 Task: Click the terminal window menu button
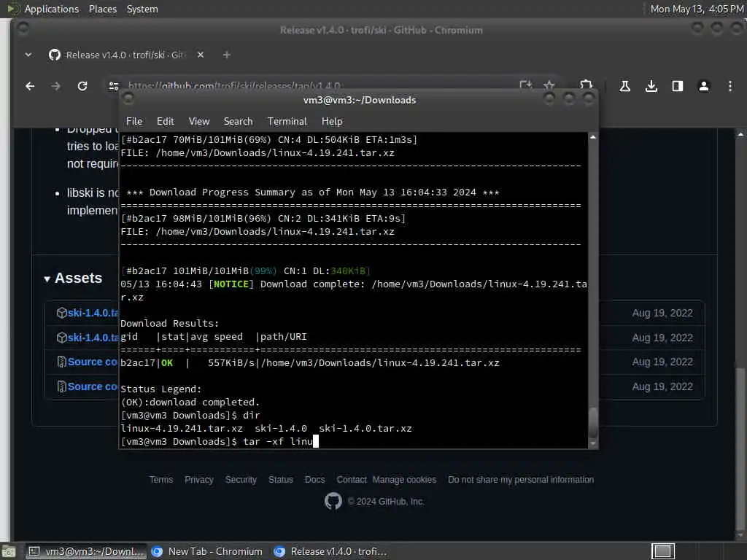click(x=128, y=98)
